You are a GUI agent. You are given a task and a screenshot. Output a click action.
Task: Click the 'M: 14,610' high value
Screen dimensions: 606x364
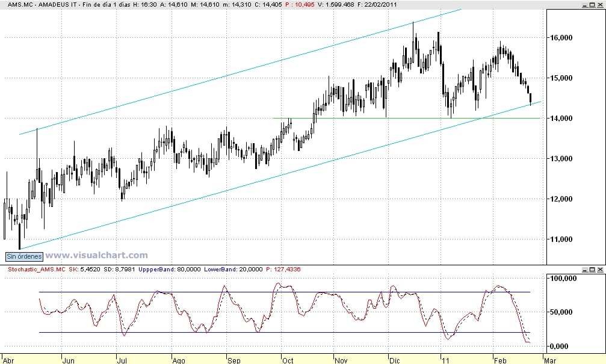tap(205, 5)
